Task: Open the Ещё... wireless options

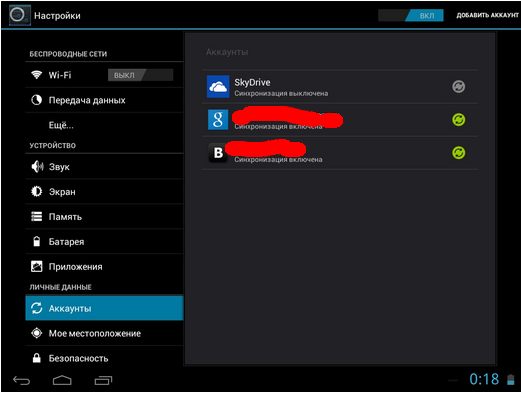Action: point(104,125)
